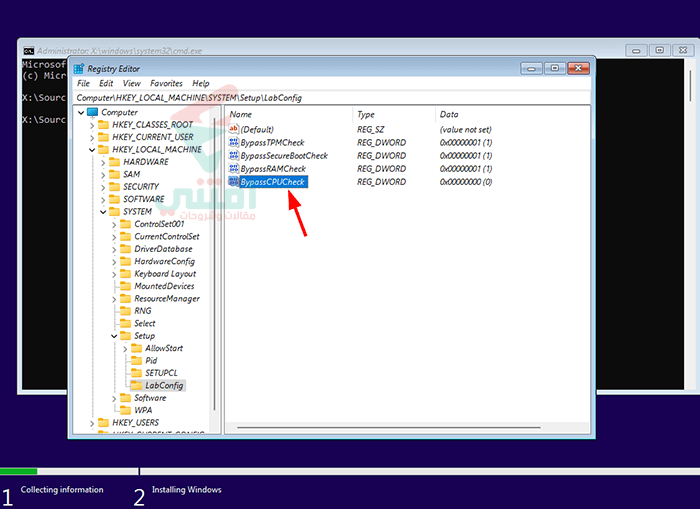
Task: Click the Pid folder icon
Action: click(137, 361)
